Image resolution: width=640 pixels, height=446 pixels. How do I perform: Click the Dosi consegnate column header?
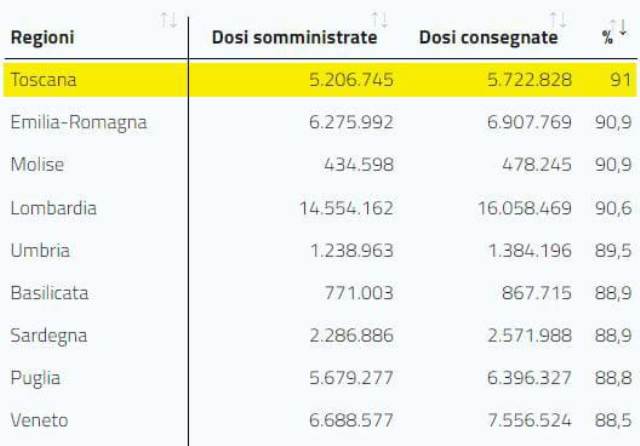pyautogui.click(x=488, y=38)
